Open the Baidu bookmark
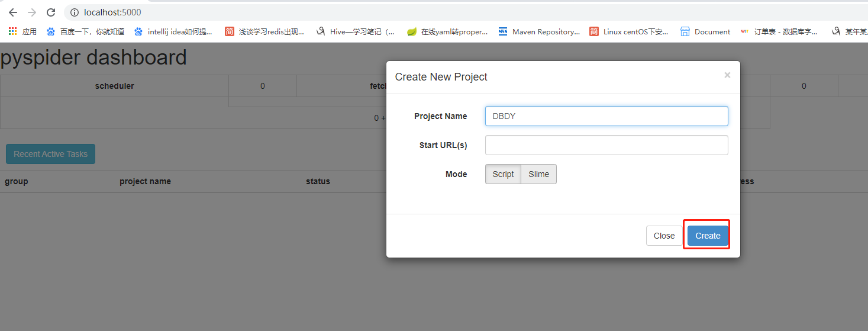Screen dimensions: 868x331 [85, 32]
